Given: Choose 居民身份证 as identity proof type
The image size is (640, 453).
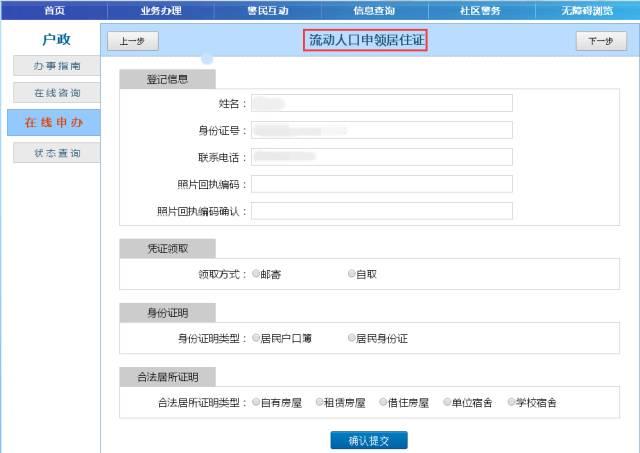Looking at the screenshot, I should (x=351, y=338).
